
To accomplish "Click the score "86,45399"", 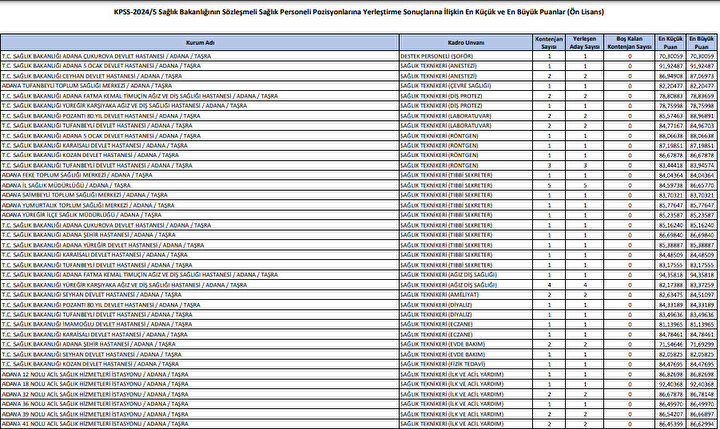I will tap(670, 424).
